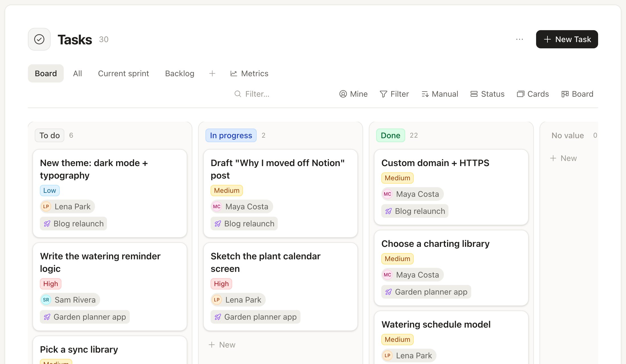The width and height of the screenshot is (626, 364).
Task: Switch to the Board tab
Action: pyautogui.click(x=46, y=73)
